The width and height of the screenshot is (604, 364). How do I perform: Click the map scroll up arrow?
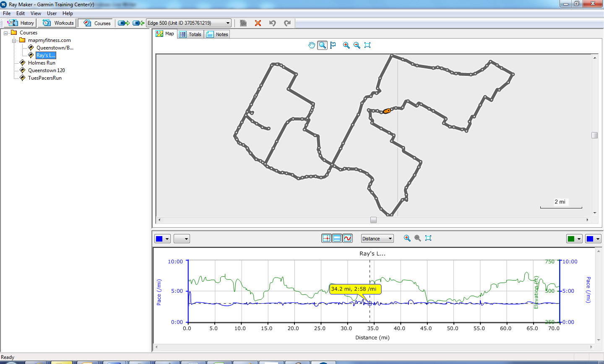click(x=594, y=57)
